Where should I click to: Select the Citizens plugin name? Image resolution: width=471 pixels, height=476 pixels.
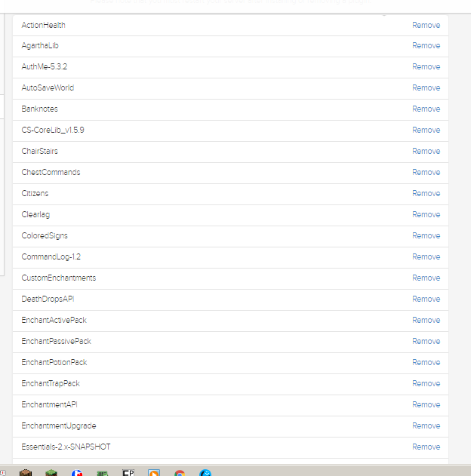click(x=35, y=193)
